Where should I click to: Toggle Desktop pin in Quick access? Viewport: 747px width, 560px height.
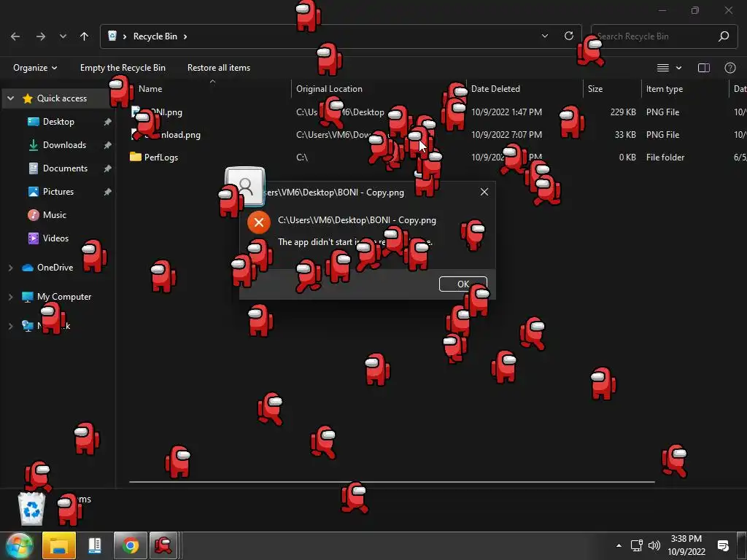108,122
